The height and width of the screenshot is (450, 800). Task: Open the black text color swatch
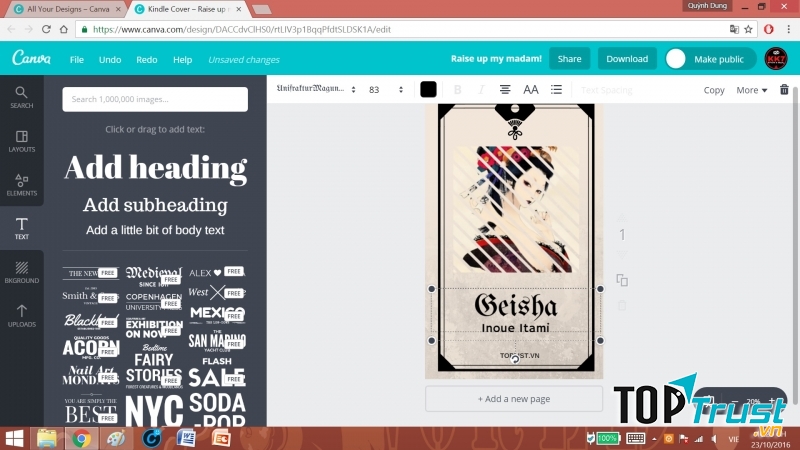coord(428,90)
